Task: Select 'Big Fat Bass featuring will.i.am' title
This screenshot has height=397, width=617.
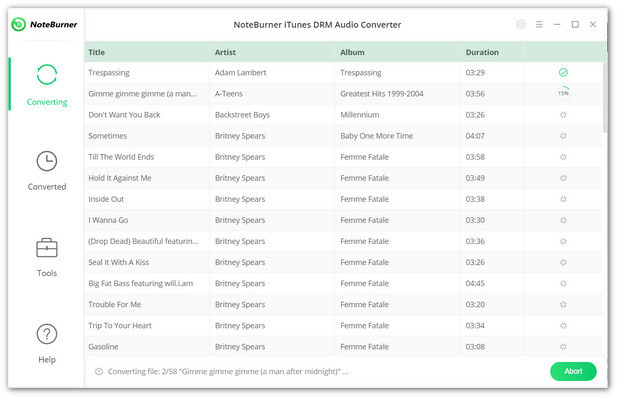Action: point(140,283)
